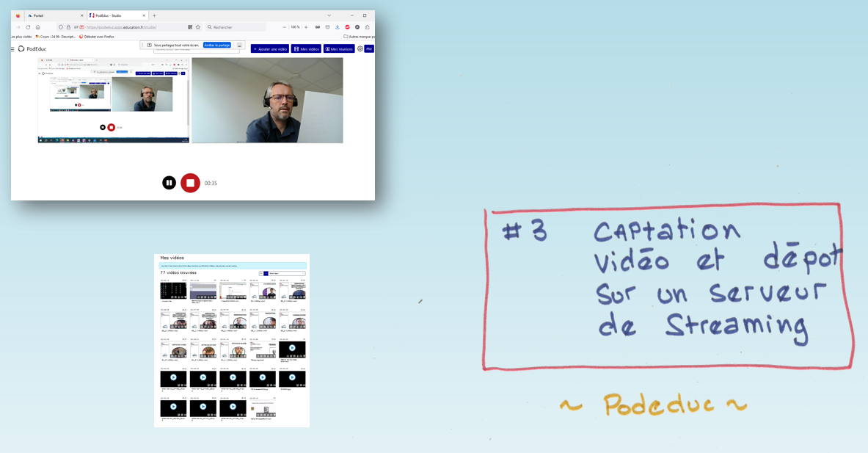The width and height of the screenshot is (868, 453).
Task: Click the PodEduc logo
Action: [32, 49]
